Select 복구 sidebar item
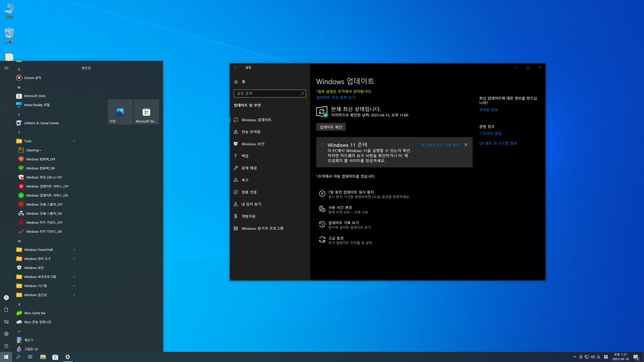Image resolution: width=644 pixels, height=362 pixels. click(270, 180)
